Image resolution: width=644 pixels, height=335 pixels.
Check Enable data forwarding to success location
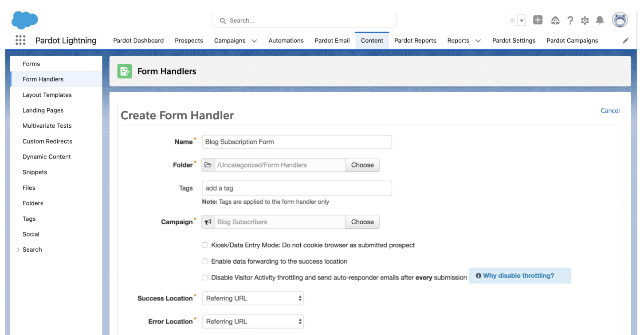[205, 261]
